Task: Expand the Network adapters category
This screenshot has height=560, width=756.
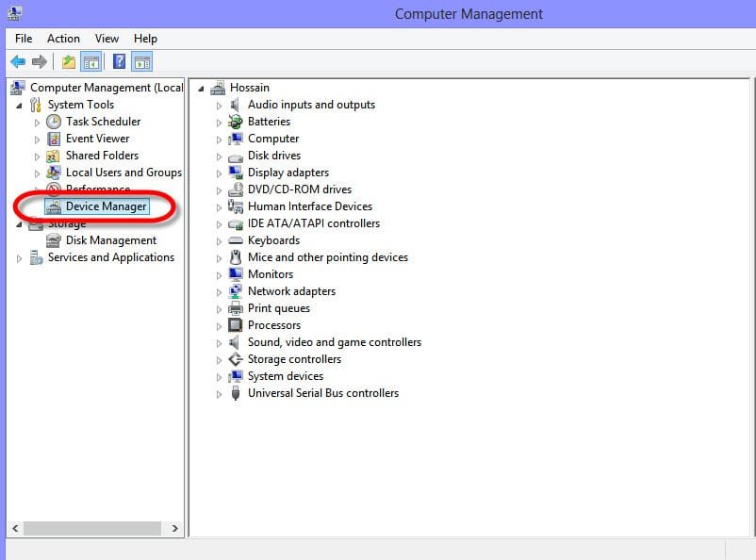Action: point(220,291)
